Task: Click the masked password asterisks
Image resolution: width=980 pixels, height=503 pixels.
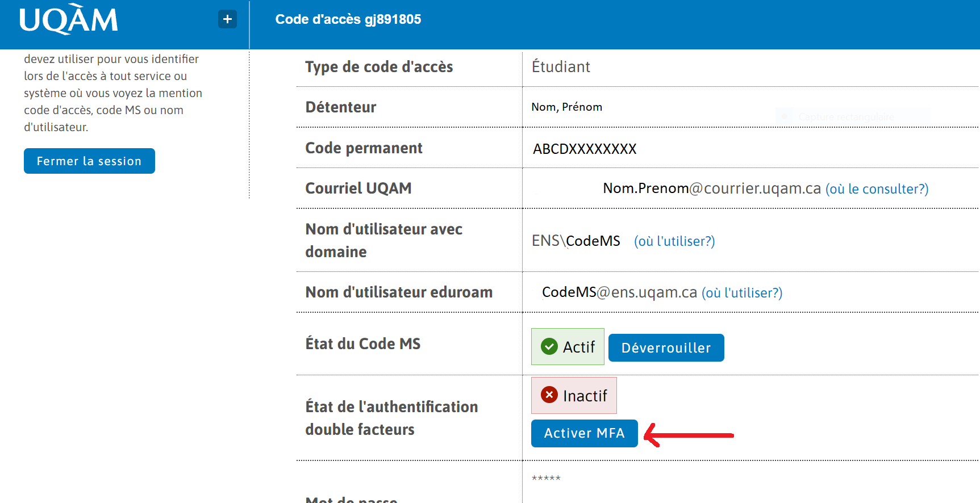Action: (546, 479)
